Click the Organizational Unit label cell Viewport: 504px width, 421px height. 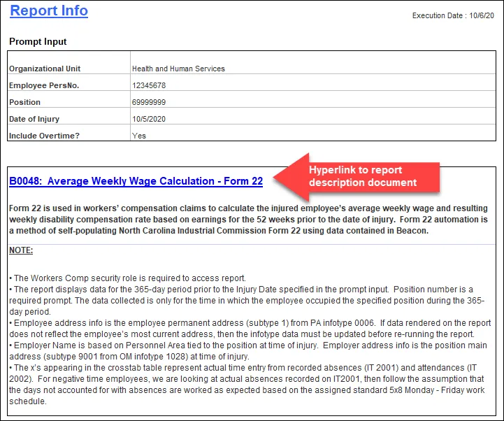45,69
